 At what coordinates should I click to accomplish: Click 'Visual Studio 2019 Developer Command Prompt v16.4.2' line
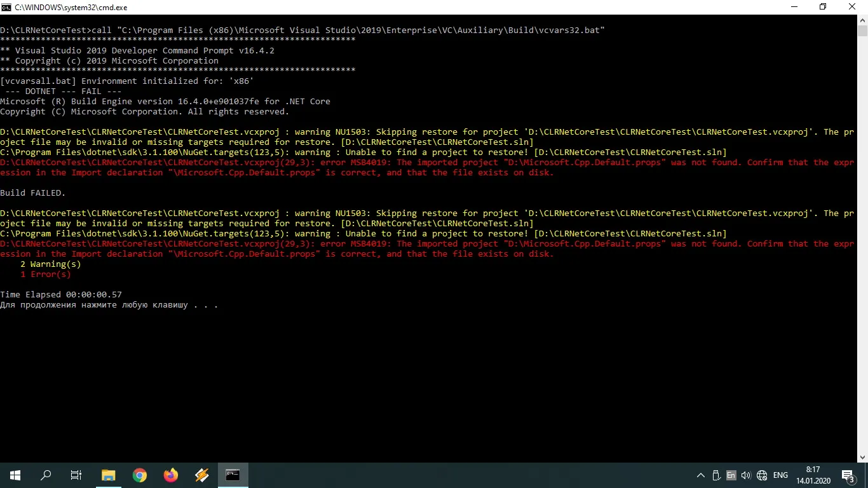(137, 51)
